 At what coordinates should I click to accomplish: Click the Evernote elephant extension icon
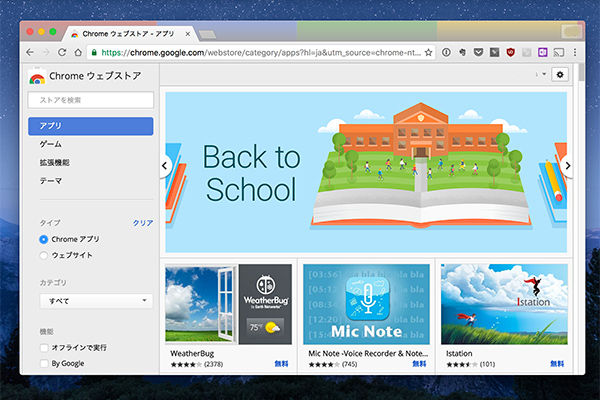(x=462, y=52)
